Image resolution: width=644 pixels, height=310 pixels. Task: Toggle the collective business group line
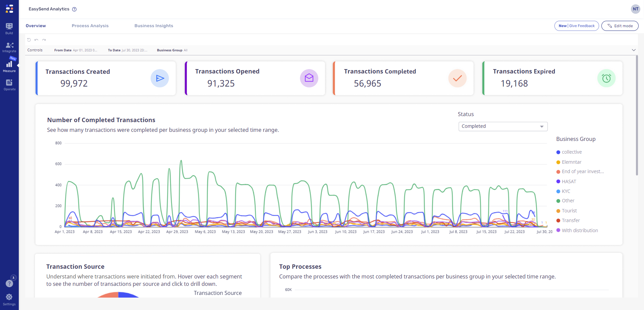[572, 152]
